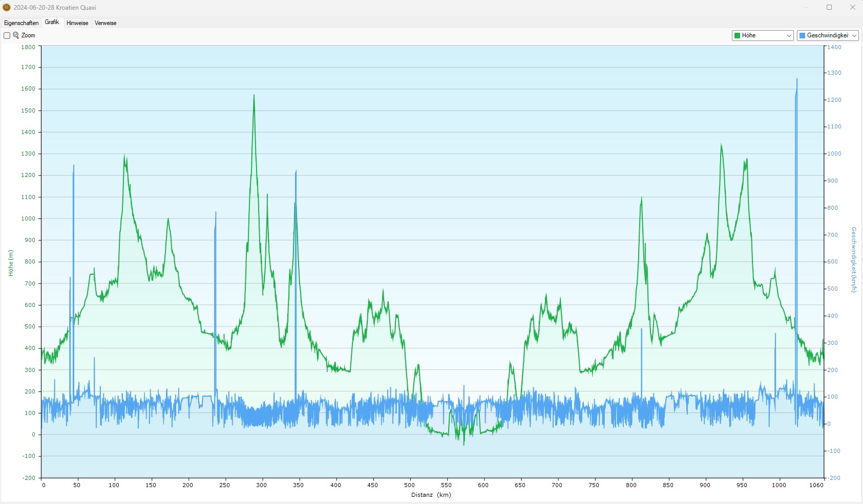Click the Zoom label text

pyautogui.click(x=28, y=35)
